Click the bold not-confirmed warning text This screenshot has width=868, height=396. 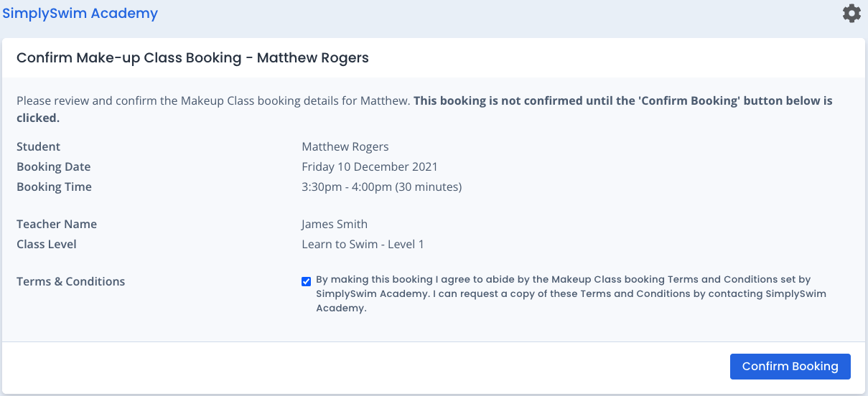pyautogui.click(x=622, y=101)
